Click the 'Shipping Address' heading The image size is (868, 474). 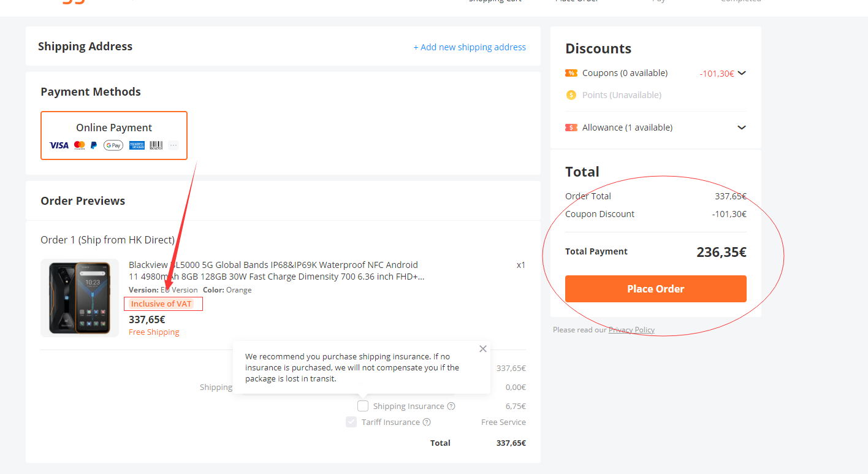[x=85, y=46]
